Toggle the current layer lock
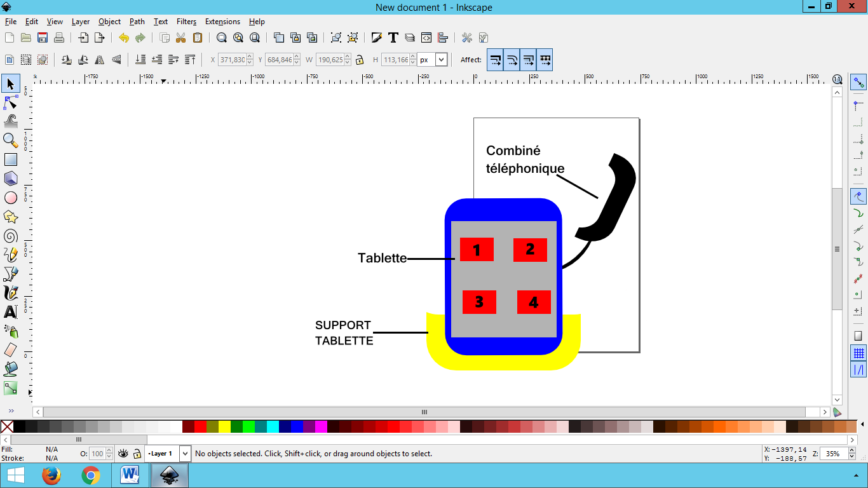 click(x=137, y=454)
